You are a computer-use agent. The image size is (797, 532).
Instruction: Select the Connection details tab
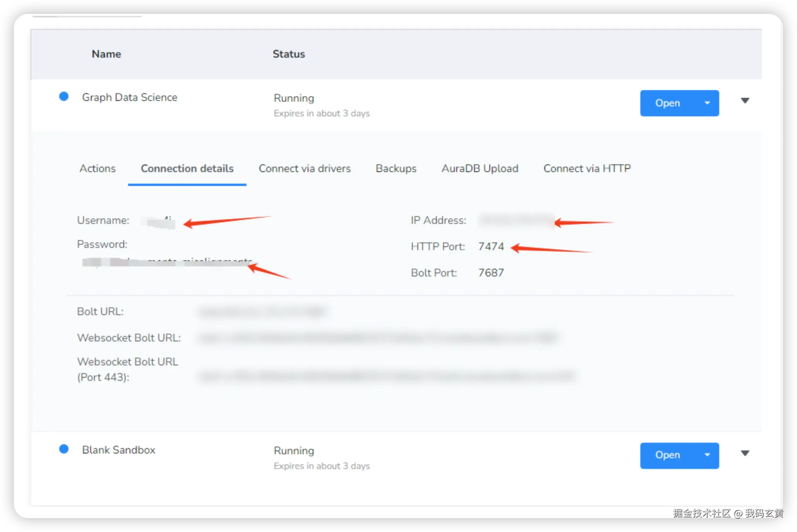187,169
